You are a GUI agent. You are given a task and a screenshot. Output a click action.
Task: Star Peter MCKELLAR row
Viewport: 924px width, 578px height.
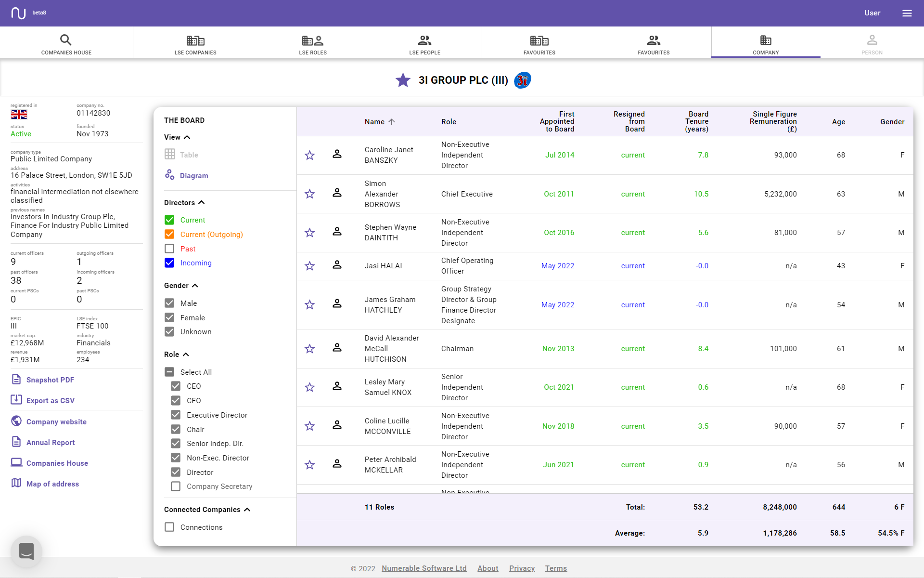tap(309, 465)
